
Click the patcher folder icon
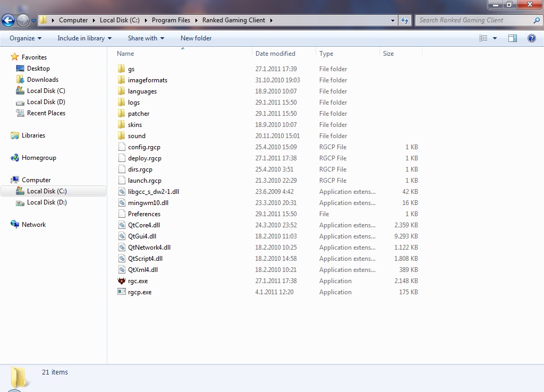click(x=121, y=113)
